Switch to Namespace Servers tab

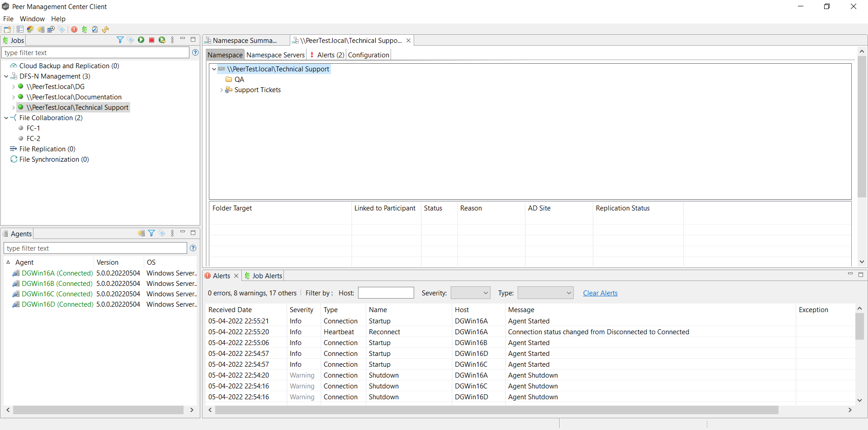point(275,55)
